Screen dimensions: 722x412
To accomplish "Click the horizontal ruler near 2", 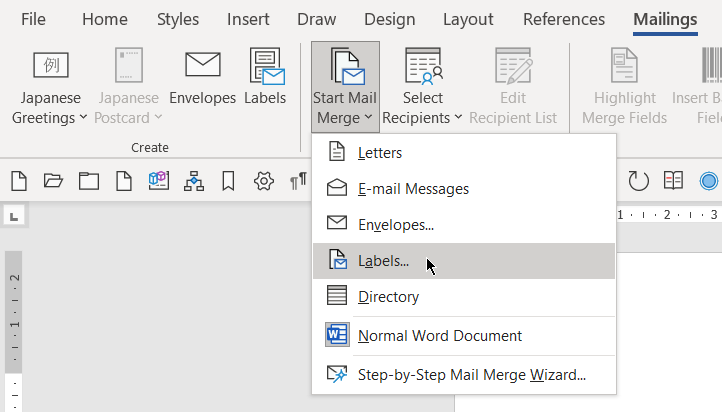I will pyautogui.click(x=667, y=215).
